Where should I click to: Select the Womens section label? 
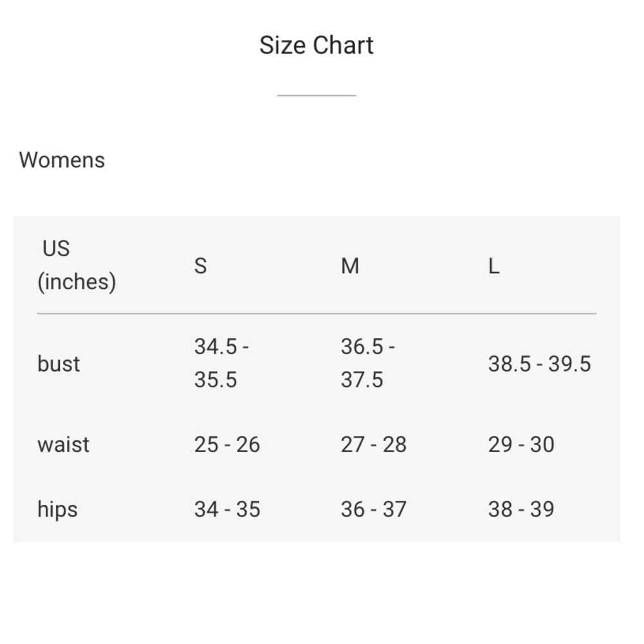point(62,160)
